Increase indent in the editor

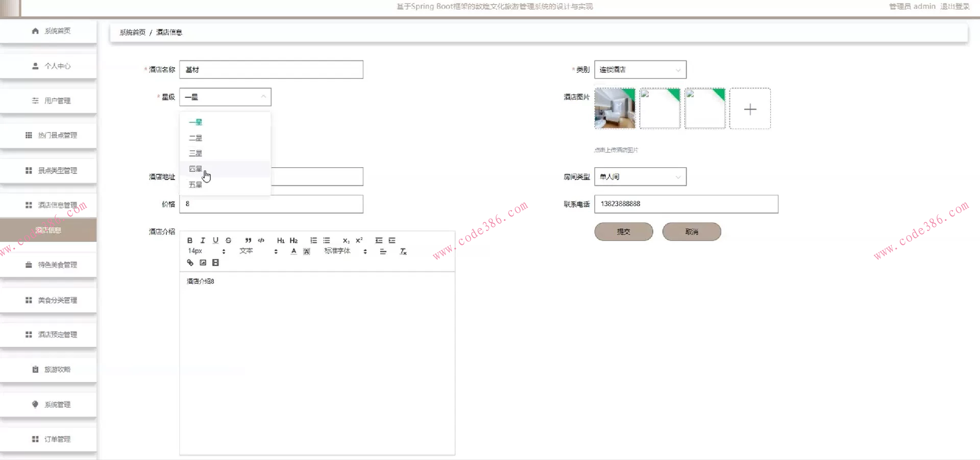pyautogui.click(x=391, y=240)
